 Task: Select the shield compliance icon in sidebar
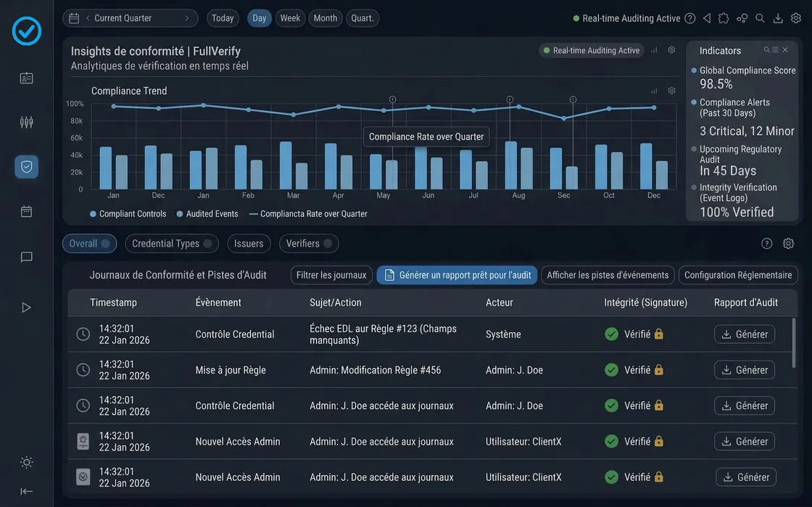point(26,166)
